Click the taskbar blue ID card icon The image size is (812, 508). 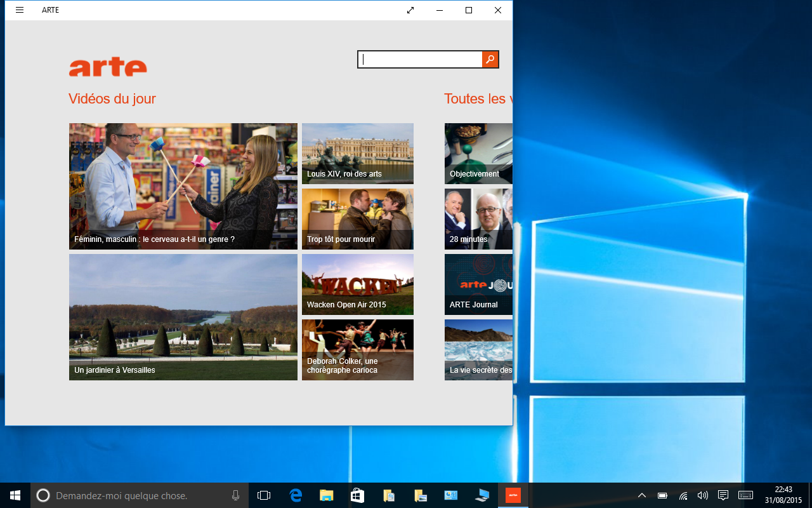pos(451,495)
